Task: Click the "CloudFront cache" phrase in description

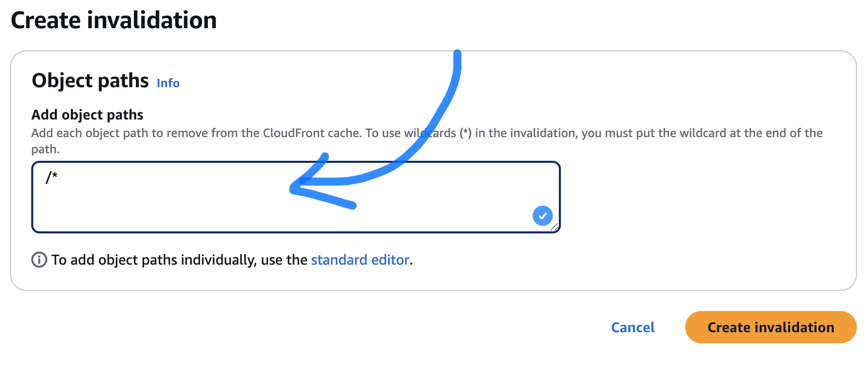Action: [x=312, y=133]
